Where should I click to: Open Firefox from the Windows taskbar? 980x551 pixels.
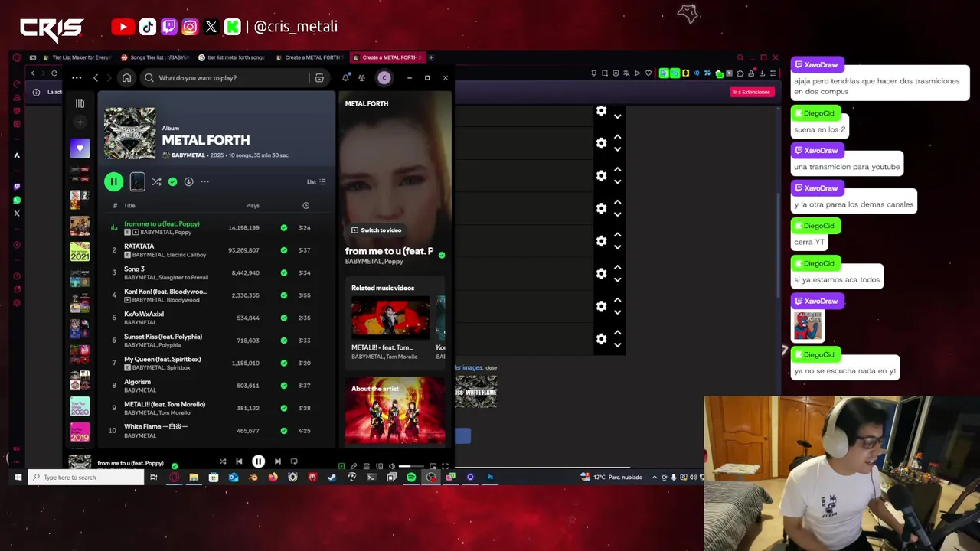(x=273, y=478)
